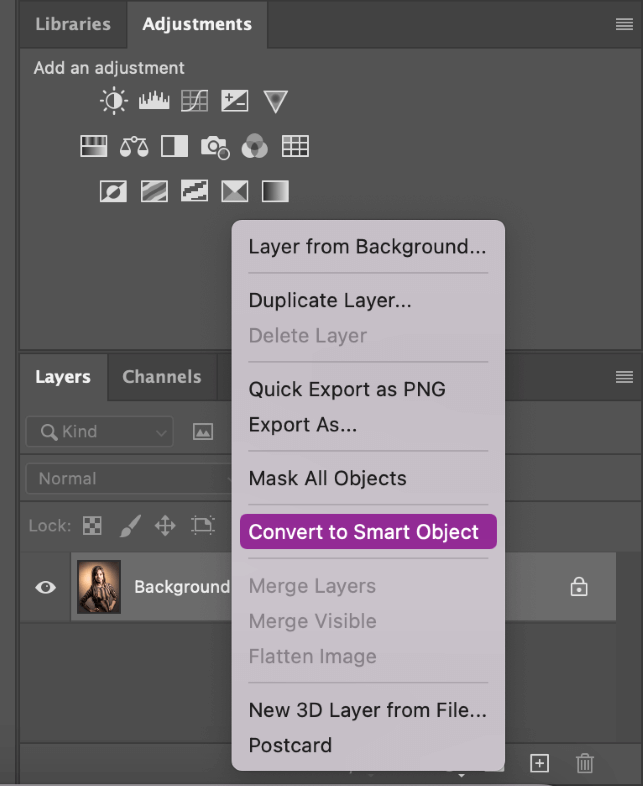Switch to the Libraries tab
Image resolution: width=643 pixels, height=786 pixels.
point(73,24)
